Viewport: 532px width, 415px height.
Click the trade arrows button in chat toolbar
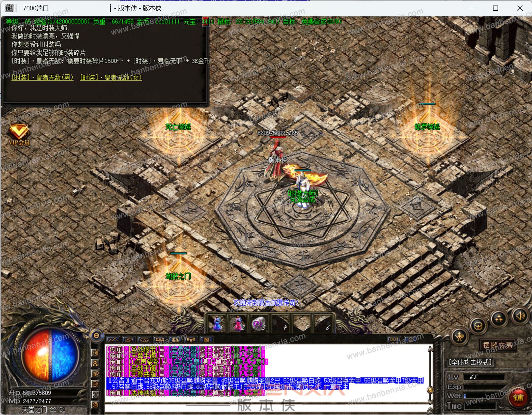(x=129, y=340)
